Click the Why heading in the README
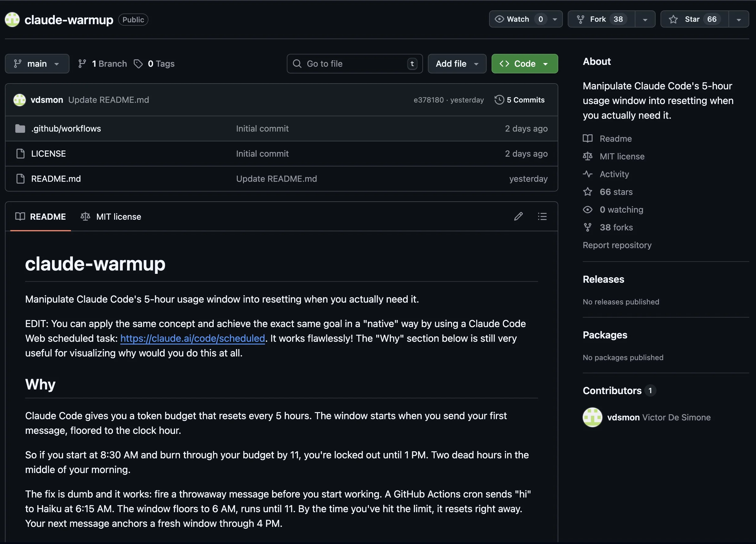The image size is (756, 544). click(x=40, y=384)
